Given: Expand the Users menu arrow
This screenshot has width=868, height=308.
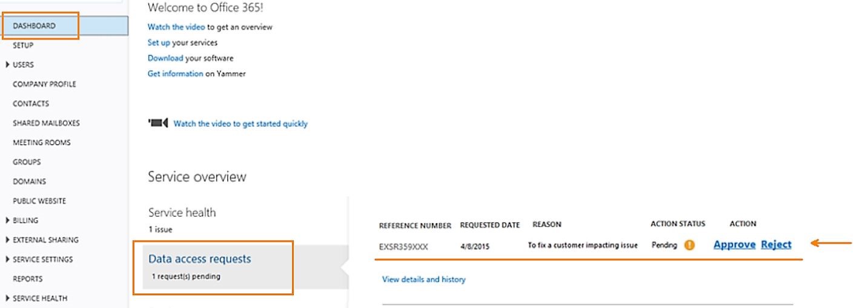Looking at the screenshot, I should pyautogui.click(x=7, y=65).
